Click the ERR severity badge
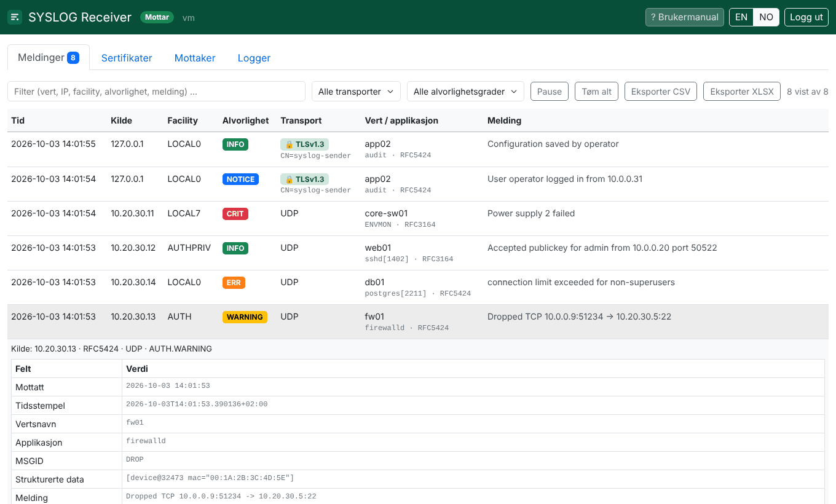Image resolution: width=836 pixels, height=504 pixels. 234,283
